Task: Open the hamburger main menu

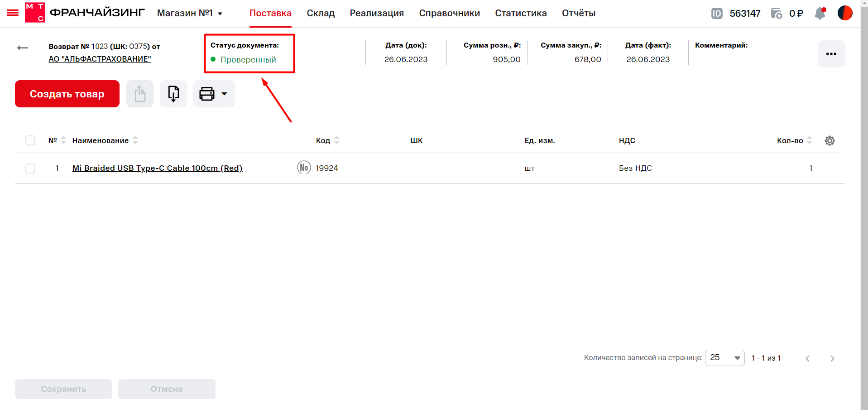Action: (x=13, y=13)
